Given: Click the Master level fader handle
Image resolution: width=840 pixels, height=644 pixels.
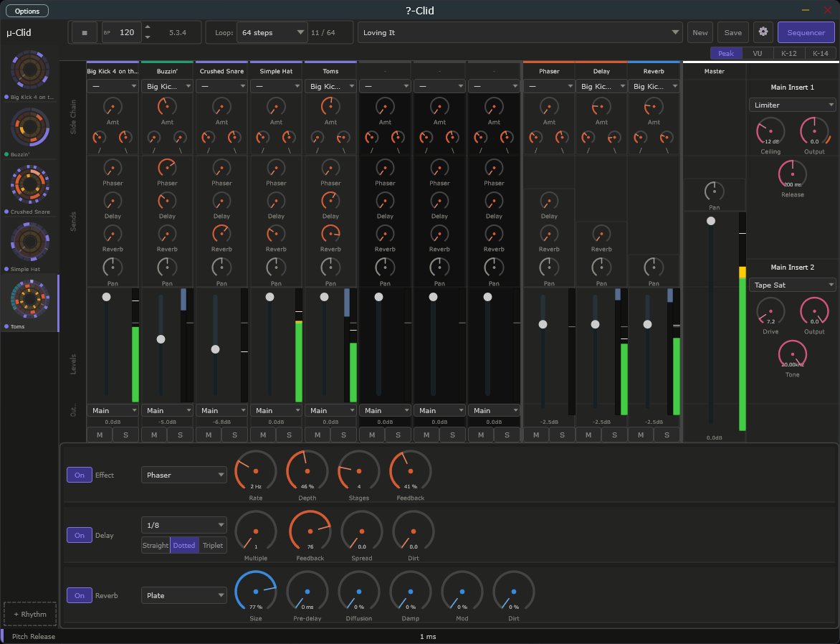Looking at the screenshot, I should click(711, 221).
